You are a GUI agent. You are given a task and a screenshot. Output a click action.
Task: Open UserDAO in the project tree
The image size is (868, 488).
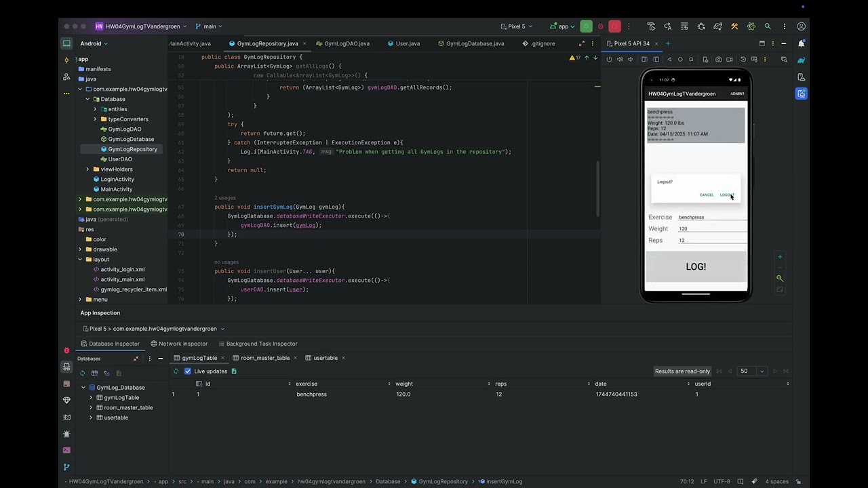coord(120,159)
